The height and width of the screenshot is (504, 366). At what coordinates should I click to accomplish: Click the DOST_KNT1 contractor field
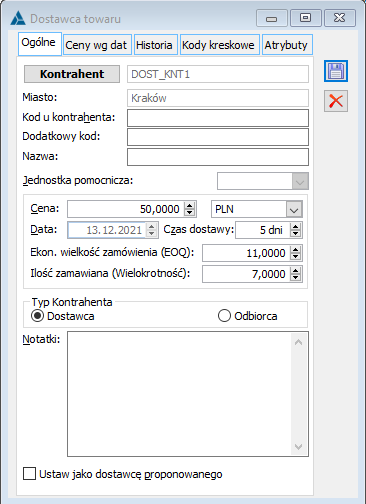coord(218,74)
